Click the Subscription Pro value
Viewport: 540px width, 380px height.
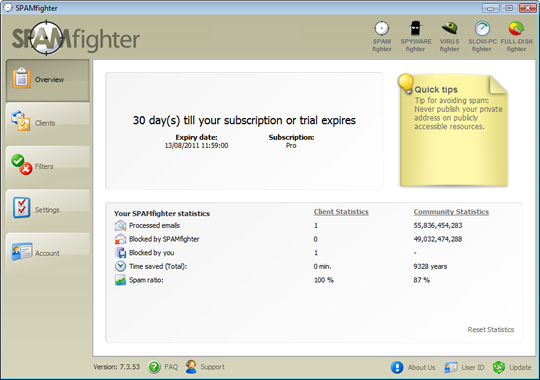(x=291, y=145)
